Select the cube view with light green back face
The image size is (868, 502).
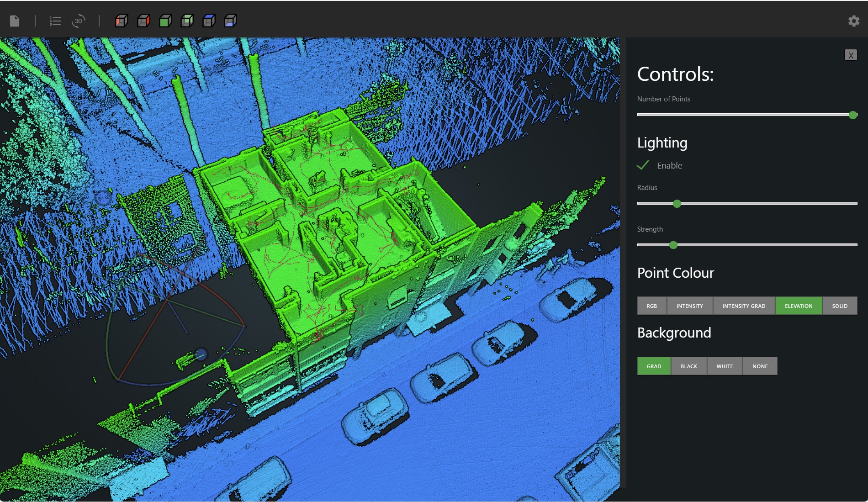[187, 21]
